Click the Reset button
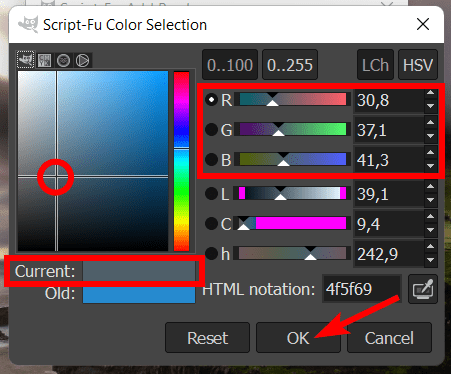Viewport: 451px width, 374px height. pyautogui.click(x=207, y=337)
